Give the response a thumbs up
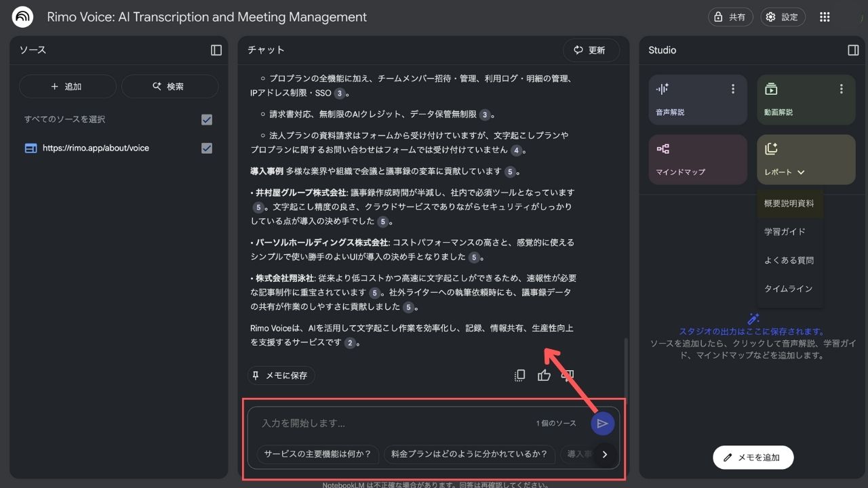The height and width of the screenshot is (488, 868). (544, 375)
